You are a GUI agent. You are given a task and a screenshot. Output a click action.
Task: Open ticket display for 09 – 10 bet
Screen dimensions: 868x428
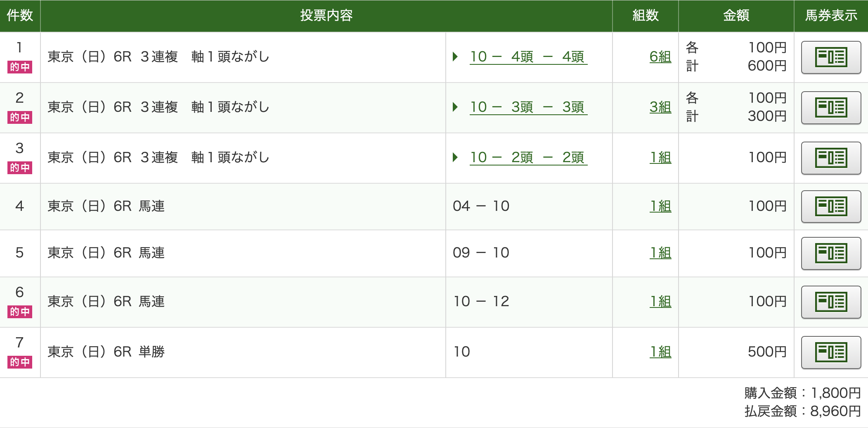click(831, 253)
